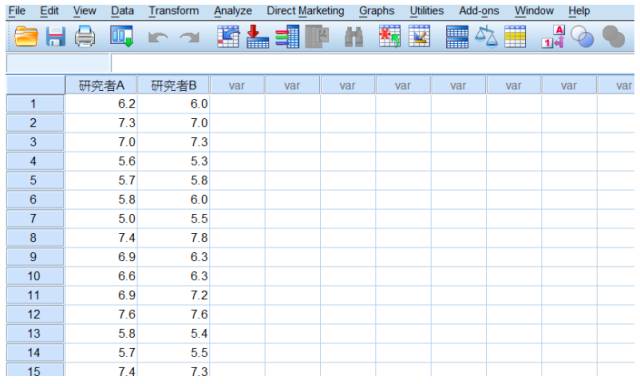640x384 pixels.
Task: Open the Transform menu
Action: point(173,11)
